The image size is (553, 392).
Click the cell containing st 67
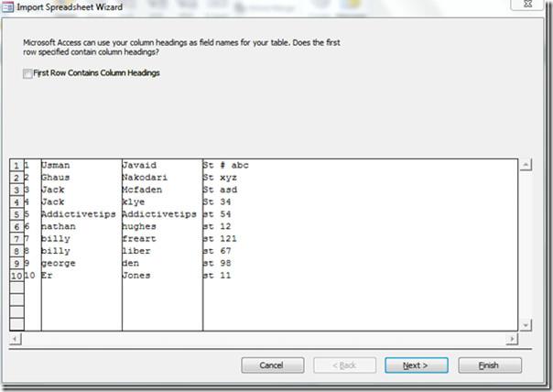coord(360,251)
